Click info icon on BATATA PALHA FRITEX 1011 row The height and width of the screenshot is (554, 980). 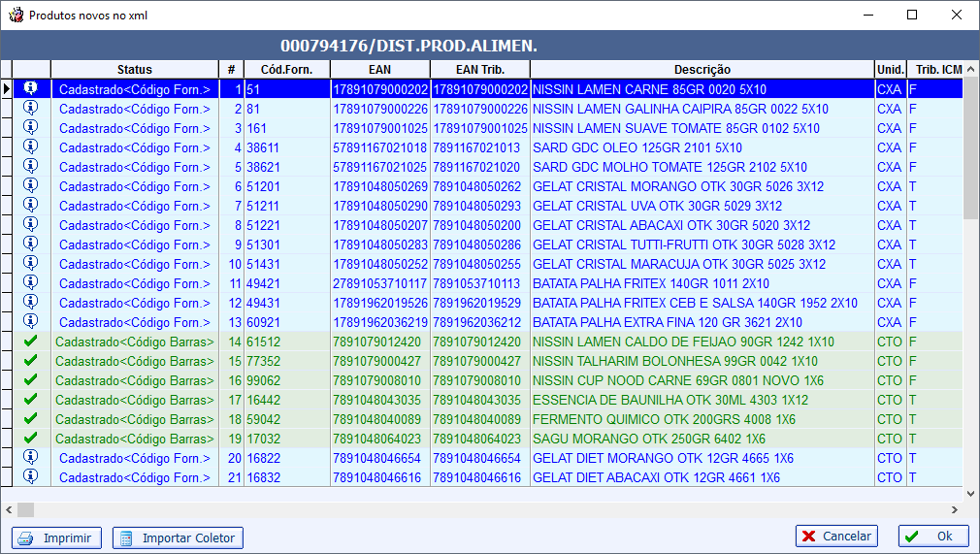point(31,282)
